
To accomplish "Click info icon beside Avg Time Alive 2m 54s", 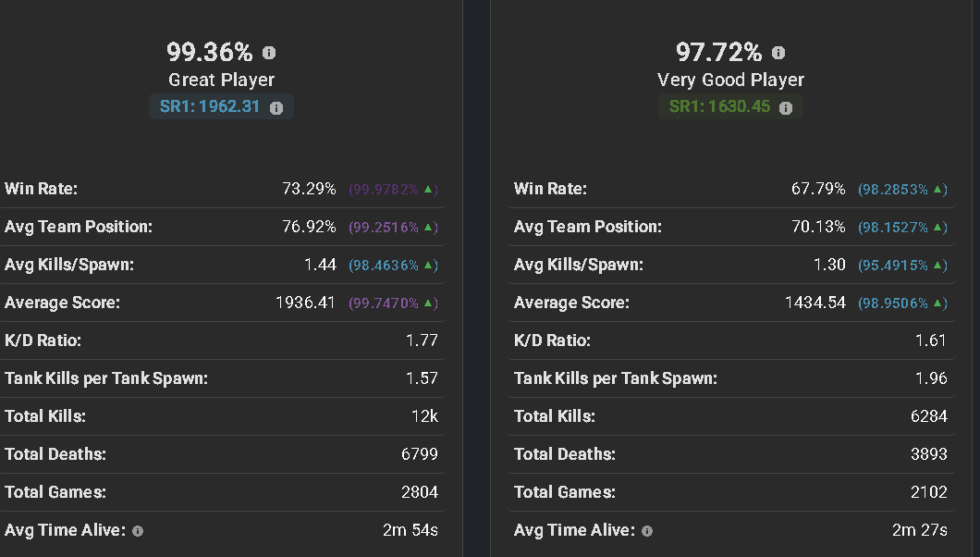I will 138,531.
